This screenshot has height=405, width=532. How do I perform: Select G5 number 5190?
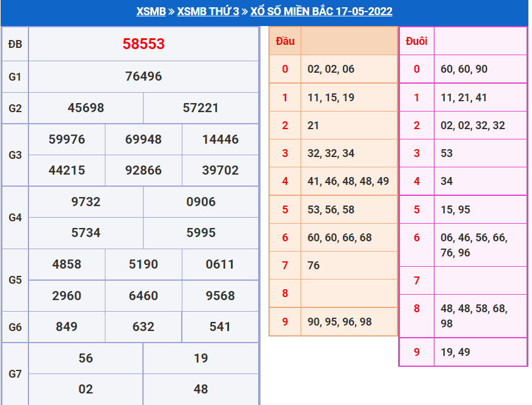point(144,264)
